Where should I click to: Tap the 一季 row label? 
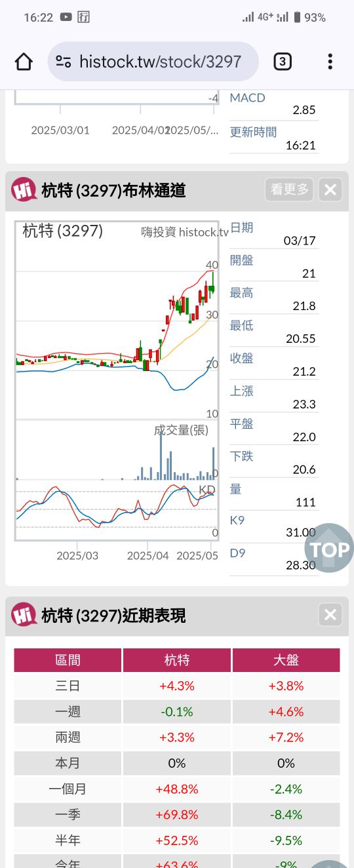coord(68,814)
